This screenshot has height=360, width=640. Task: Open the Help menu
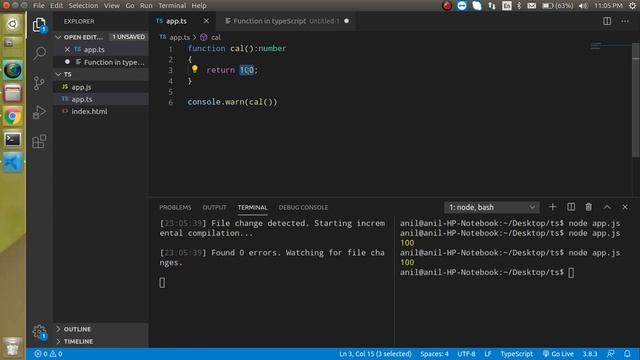tap(199, 6)
